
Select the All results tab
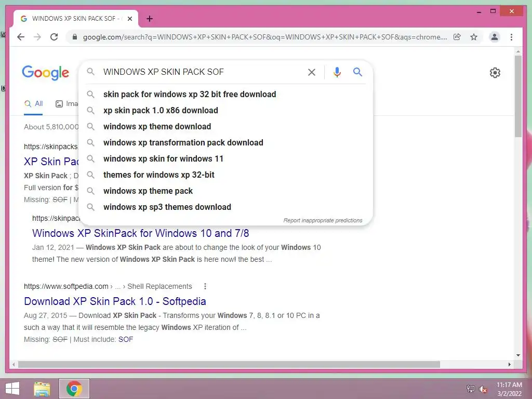(x=34, y=104)
